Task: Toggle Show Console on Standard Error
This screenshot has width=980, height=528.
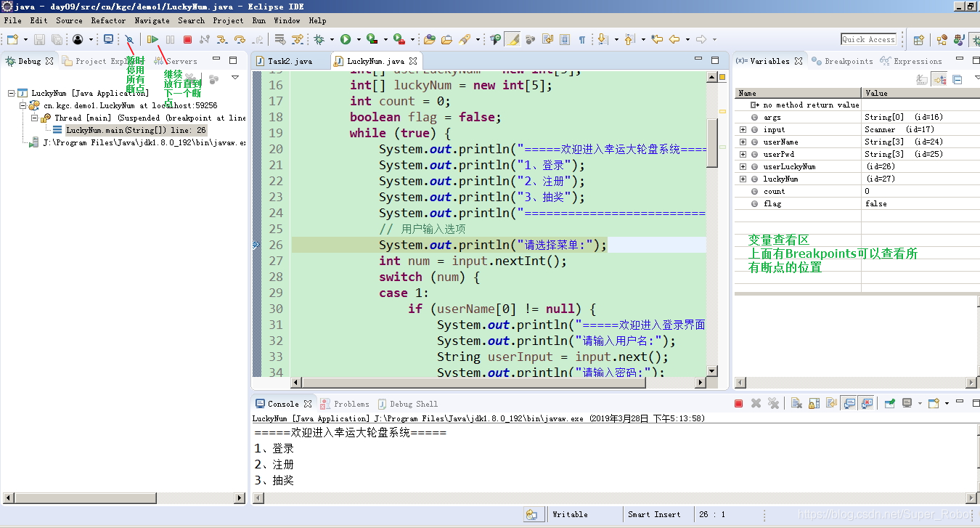Action: pyautogui.click(x=866, y=403)
